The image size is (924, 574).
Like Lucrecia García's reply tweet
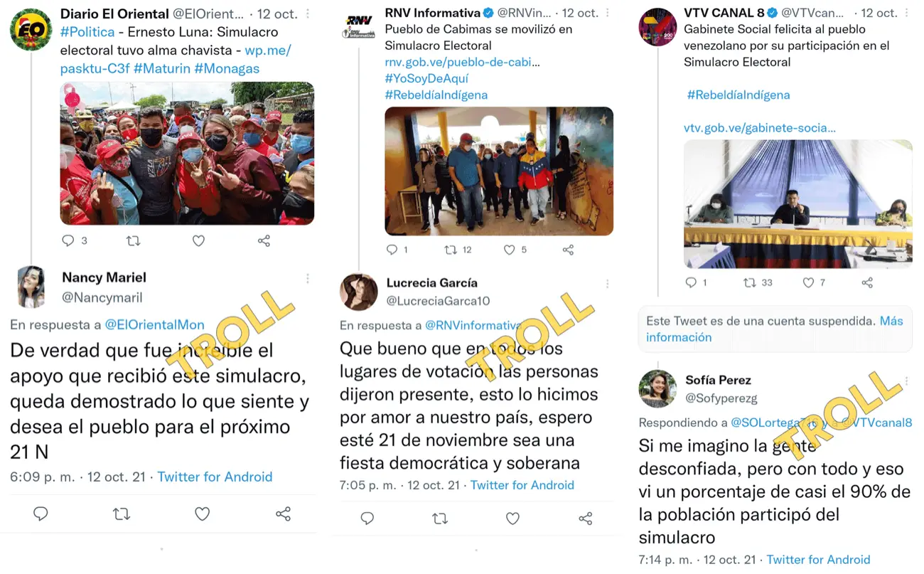click(512, 519)
